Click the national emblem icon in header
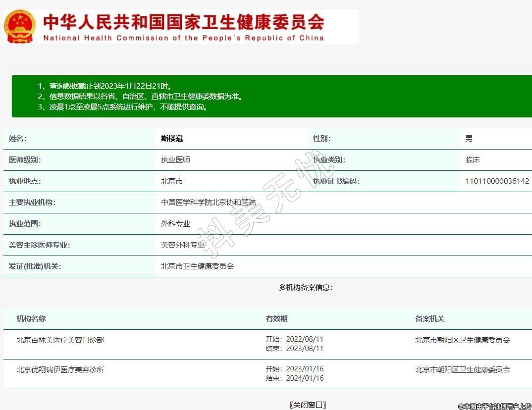Viewport: 532px width, 410px height. [x=20, y=26]
